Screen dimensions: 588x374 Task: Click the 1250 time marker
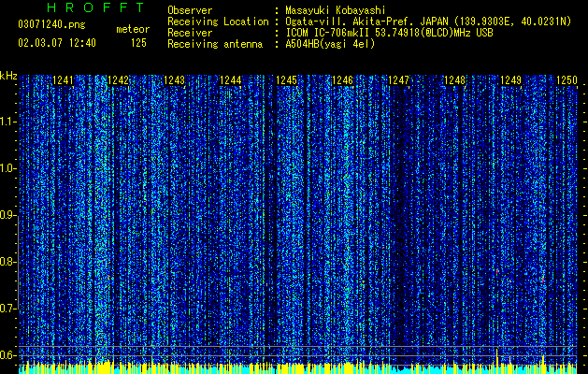566,80
